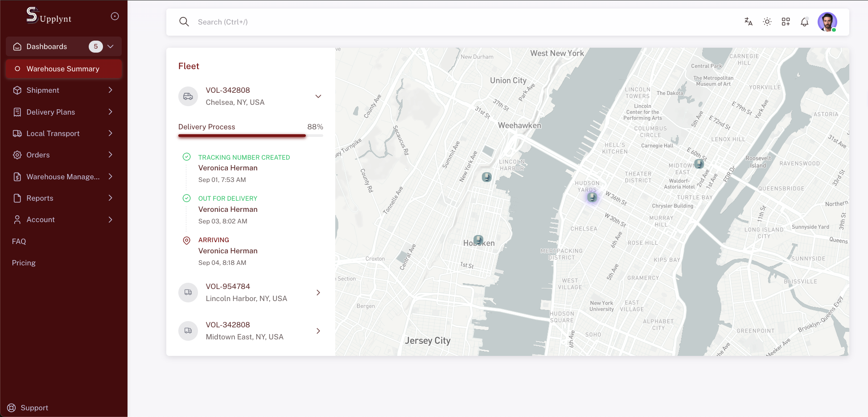
Task: Click the Warehouse Management invoice icon
Action: coord(17,177)
